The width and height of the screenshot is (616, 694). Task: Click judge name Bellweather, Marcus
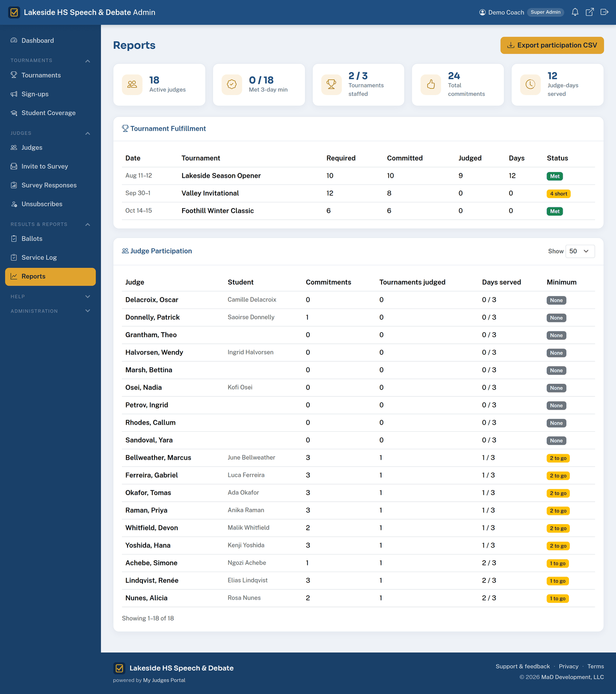(x=158, y=458)
